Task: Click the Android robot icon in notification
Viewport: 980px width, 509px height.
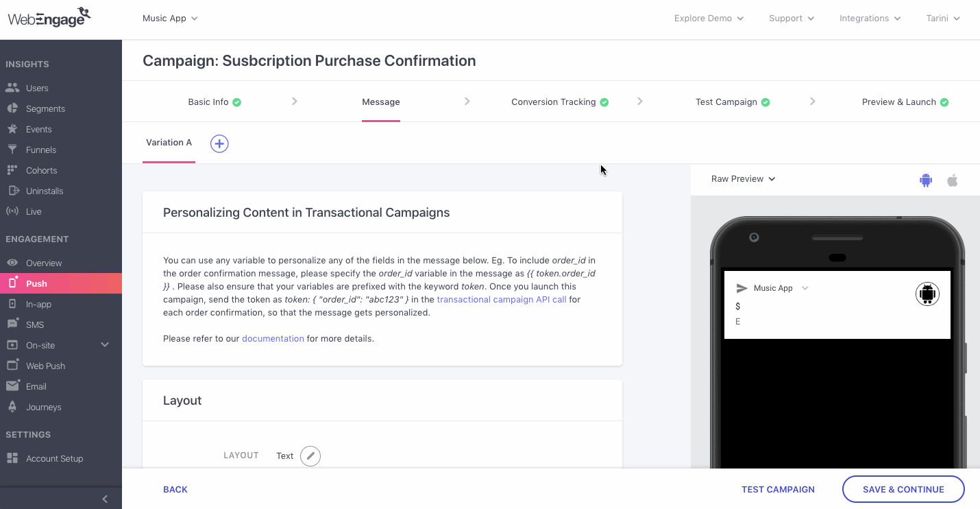Action: 927,294
